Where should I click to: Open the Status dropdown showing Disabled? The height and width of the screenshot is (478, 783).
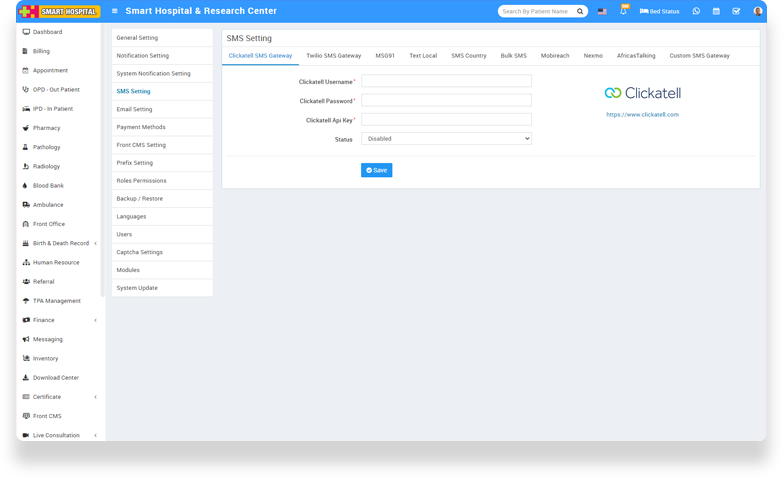[x=446, y=139]
